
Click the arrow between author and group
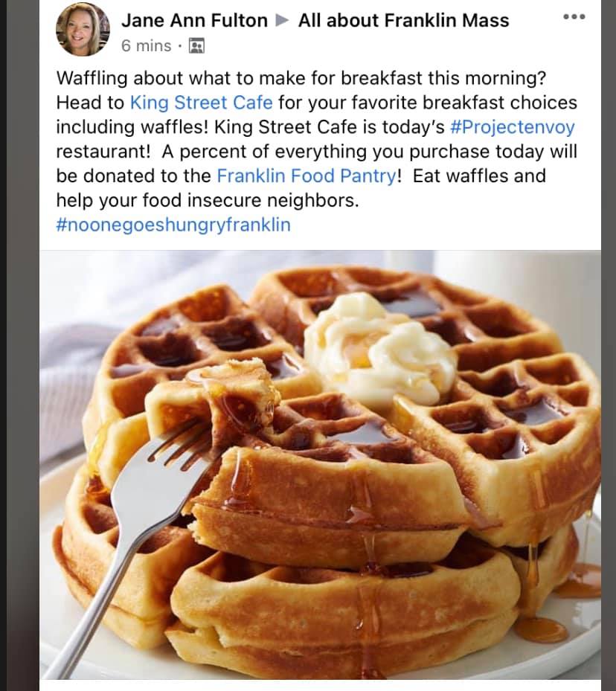[282, 21]
